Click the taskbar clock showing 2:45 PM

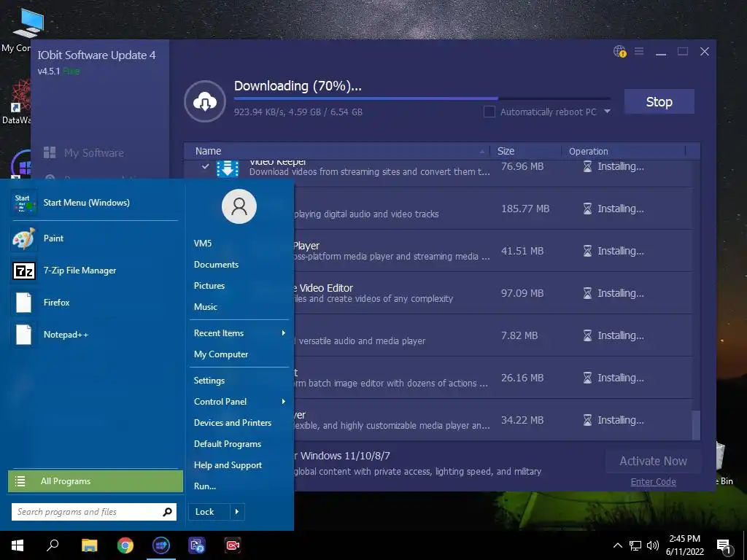[x=684, y=545]
